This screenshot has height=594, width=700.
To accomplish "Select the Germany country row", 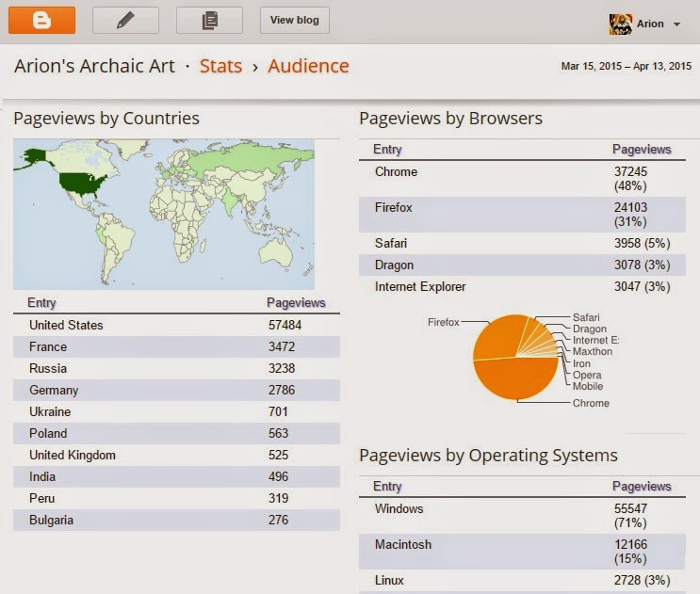I will pos(176,391).
